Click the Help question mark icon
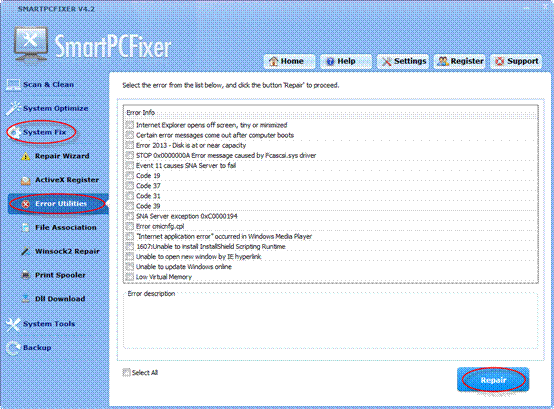Screen dimensions: 554x409 pyautogui.click(x=330, y=61)
